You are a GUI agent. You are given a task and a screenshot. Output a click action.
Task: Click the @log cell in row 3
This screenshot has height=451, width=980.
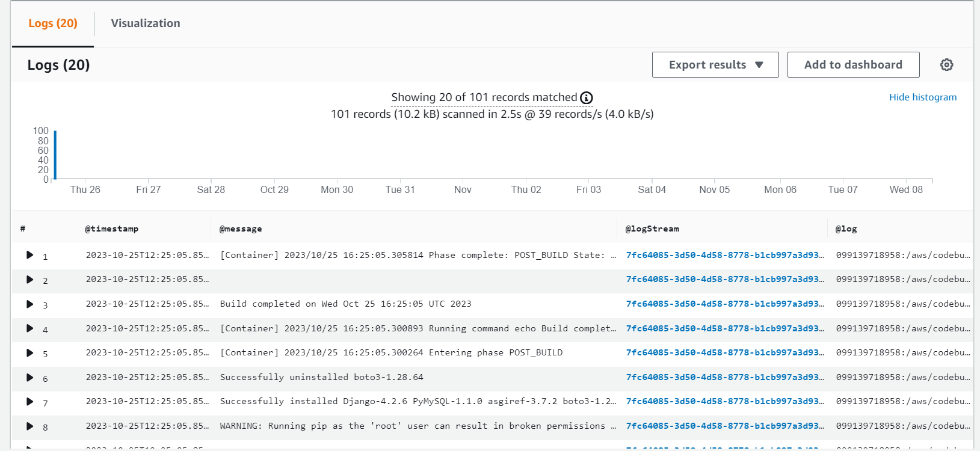pos(903,304)
